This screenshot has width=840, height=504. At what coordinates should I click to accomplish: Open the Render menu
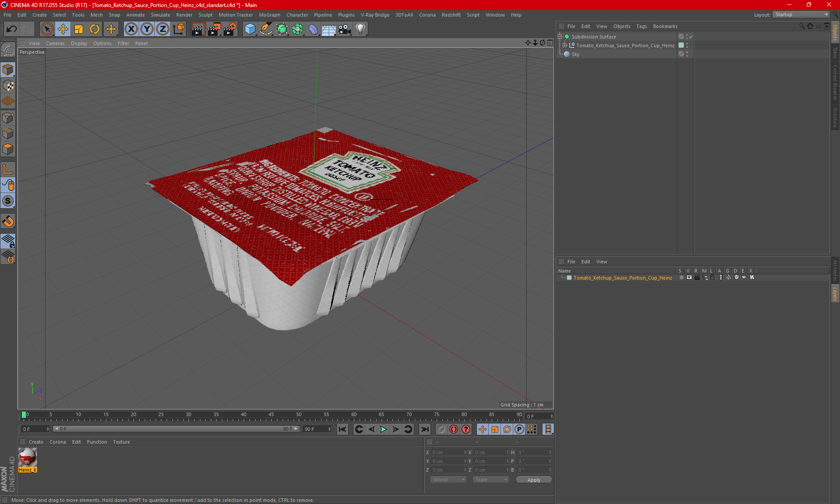(x=184, y=15)
